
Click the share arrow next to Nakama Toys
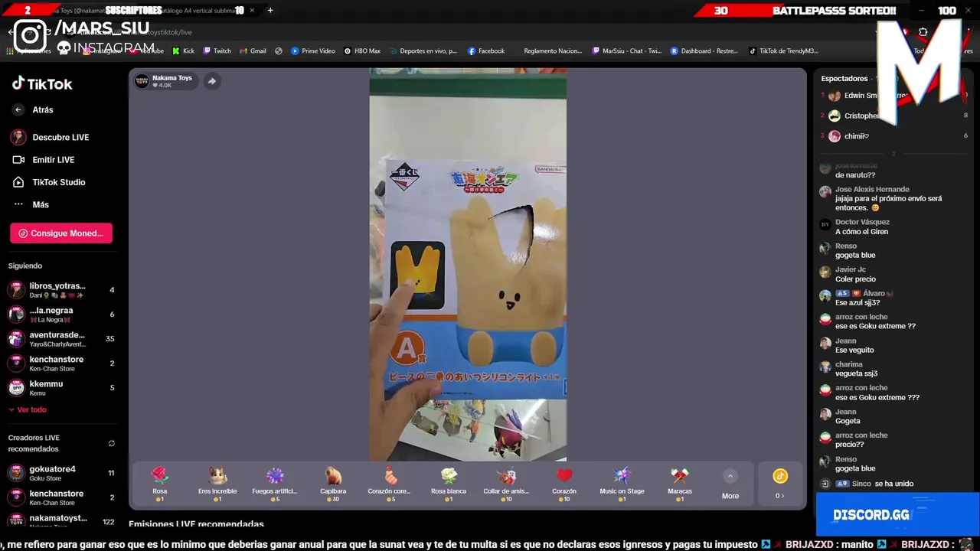tap(212, 81)
